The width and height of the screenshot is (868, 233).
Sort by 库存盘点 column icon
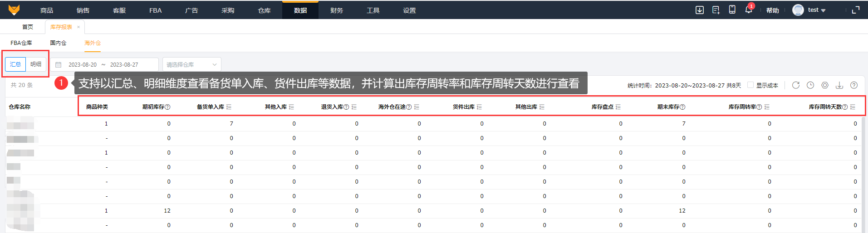[x=618, y=107]
